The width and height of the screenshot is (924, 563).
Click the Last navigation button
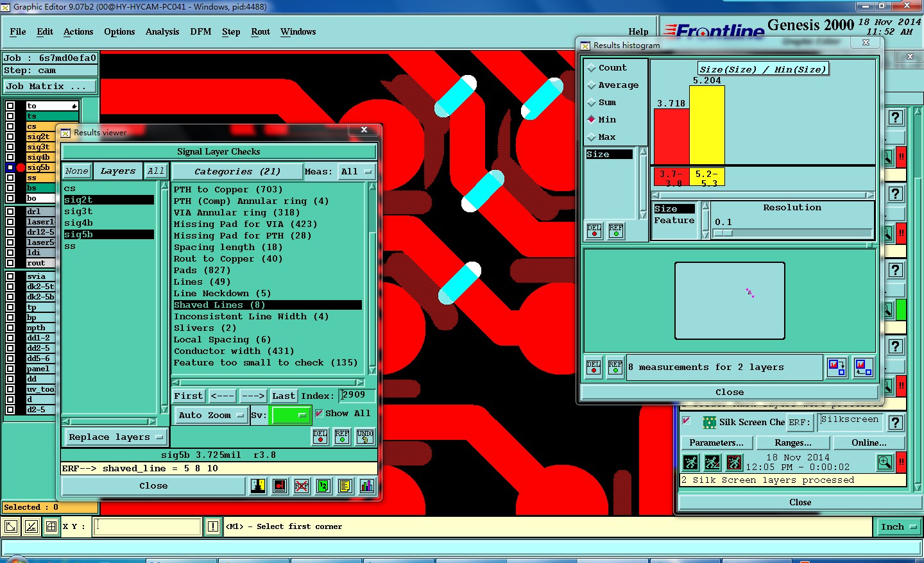click(x=284, y=396)
